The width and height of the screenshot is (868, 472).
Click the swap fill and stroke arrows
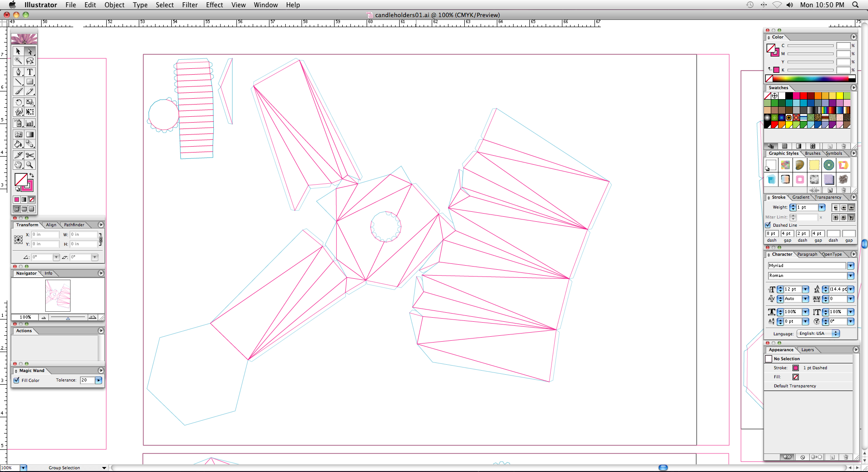tap(32, 175)
